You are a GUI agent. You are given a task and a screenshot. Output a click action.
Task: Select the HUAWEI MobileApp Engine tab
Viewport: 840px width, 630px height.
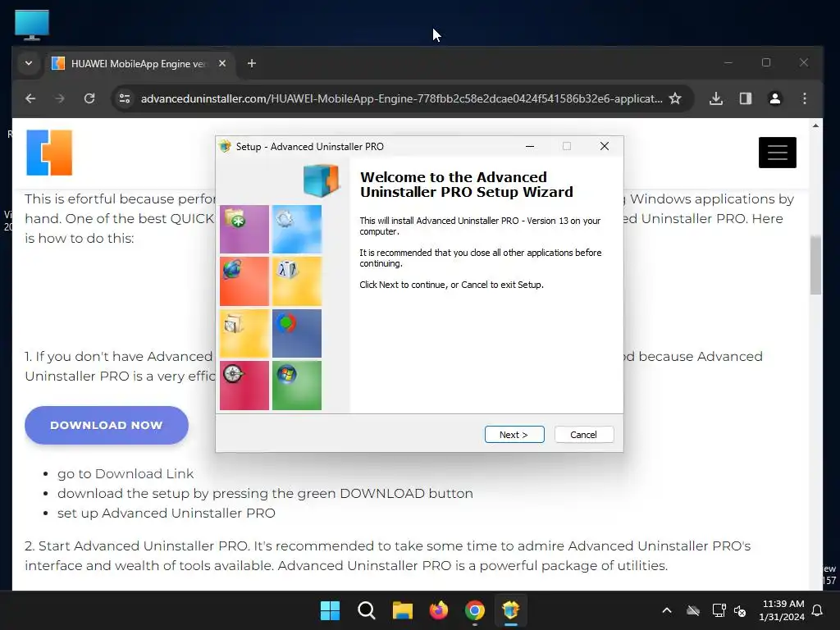click(x=138, y=63)
